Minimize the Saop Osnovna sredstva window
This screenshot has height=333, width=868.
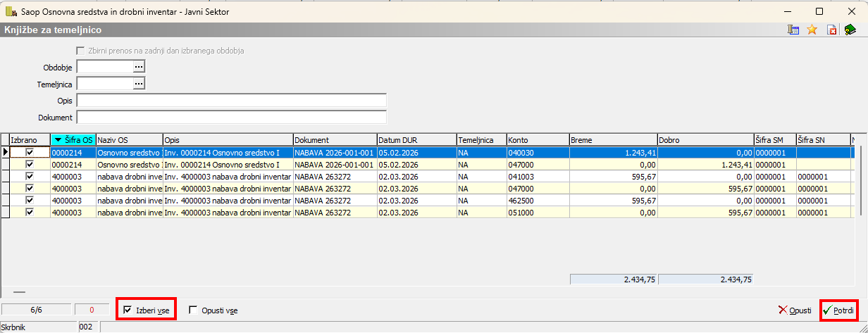point(788,11)
